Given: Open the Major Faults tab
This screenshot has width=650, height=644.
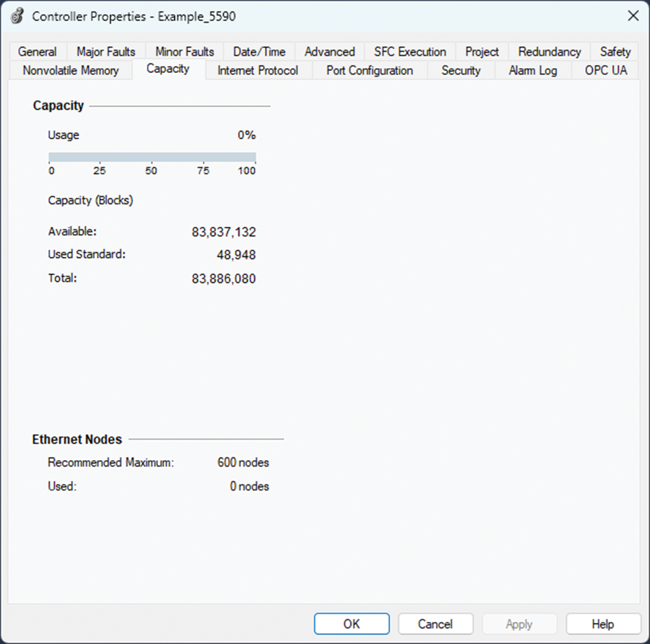Looking at the screenshot, I should click(x=105, y=51).
